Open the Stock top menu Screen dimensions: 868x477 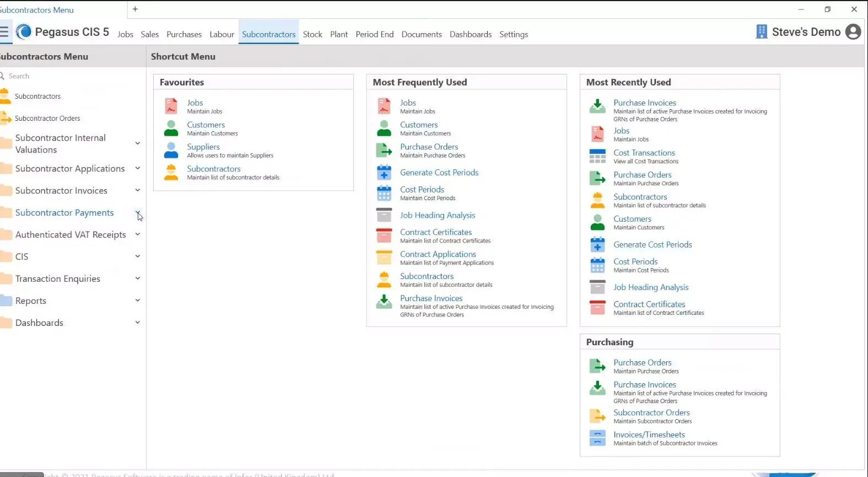click(312, 34)
